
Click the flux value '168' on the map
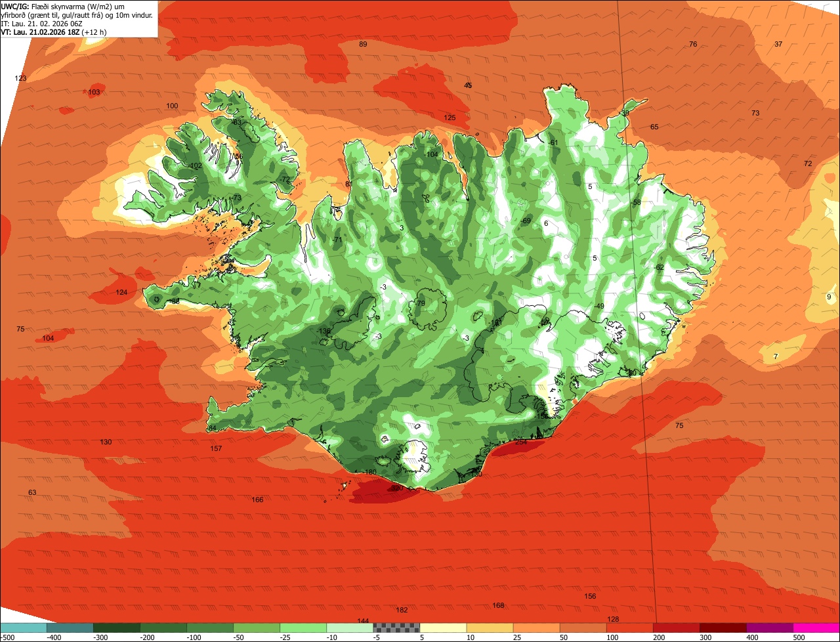499,605
